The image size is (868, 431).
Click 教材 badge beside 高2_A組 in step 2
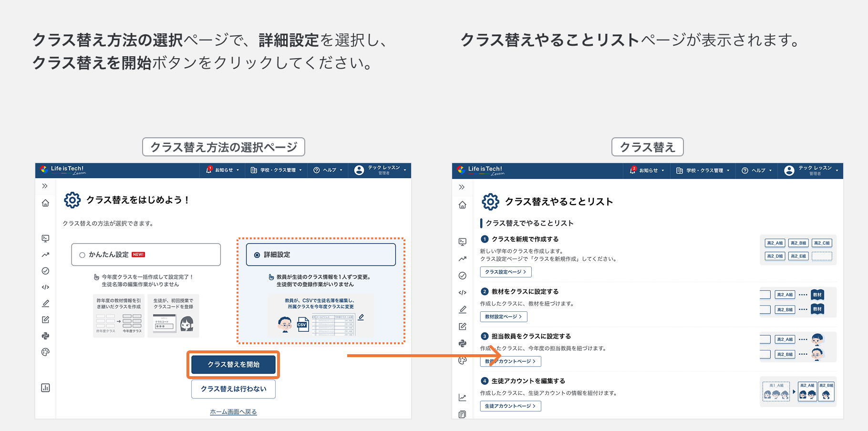click(817, 295)
